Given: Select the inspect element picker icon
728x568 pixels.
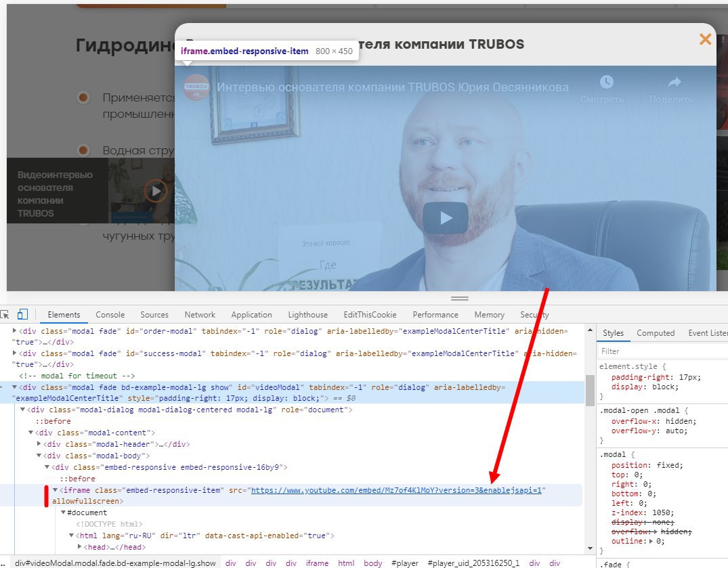Looking at the screenshot, I should [x=5, y=315].
